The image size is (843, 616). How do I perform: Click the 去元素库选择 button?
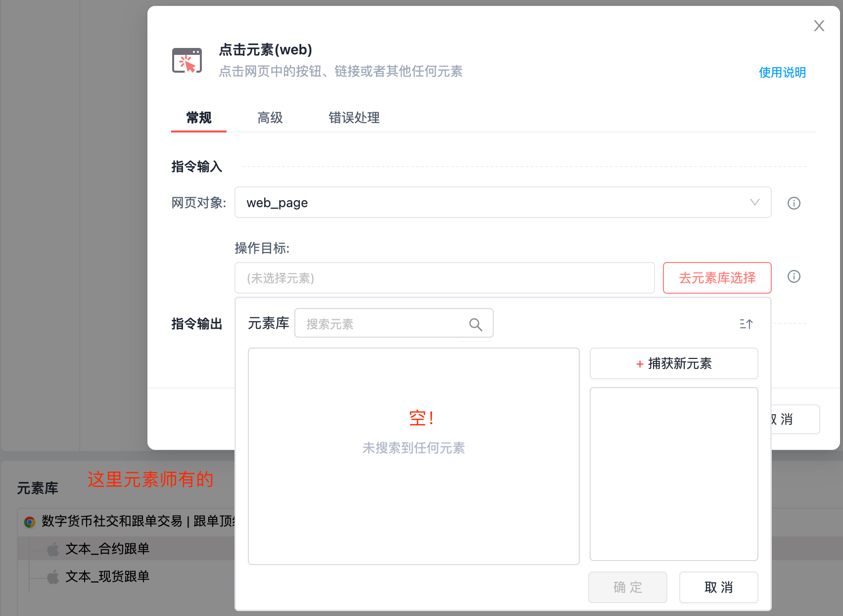click(x=717, y=278)
